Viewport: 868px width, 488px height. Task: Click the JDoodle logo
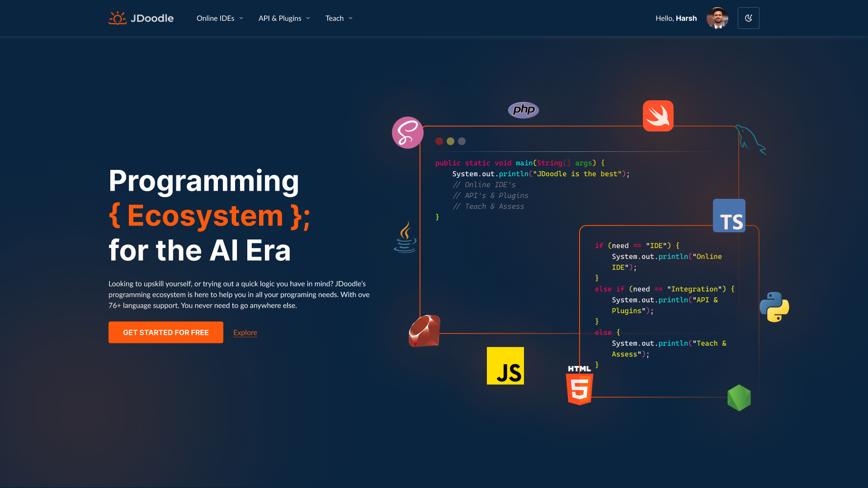(141, 18)
